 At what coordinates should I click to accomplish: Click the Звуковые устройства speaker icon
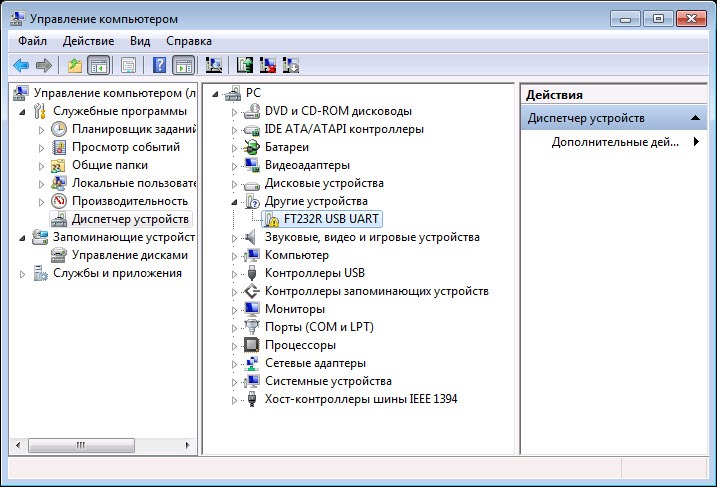tap(251, 237)
